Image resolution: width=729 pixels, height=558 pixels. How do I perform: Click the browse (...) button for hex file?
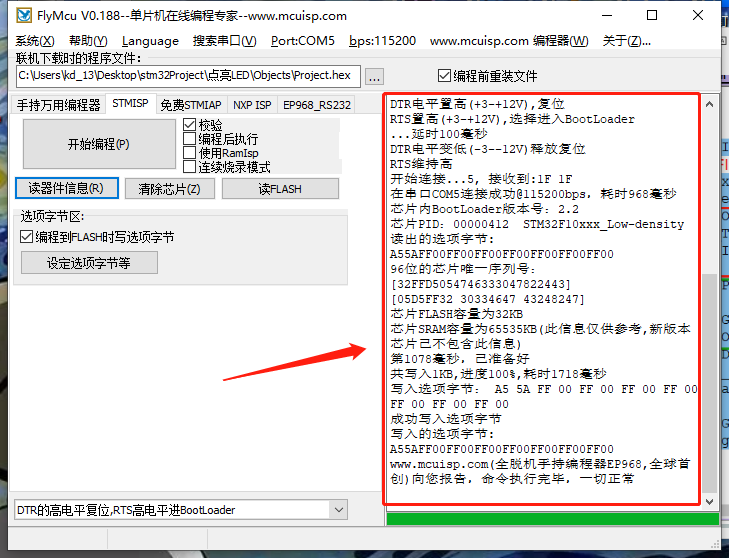click(374, 76)
